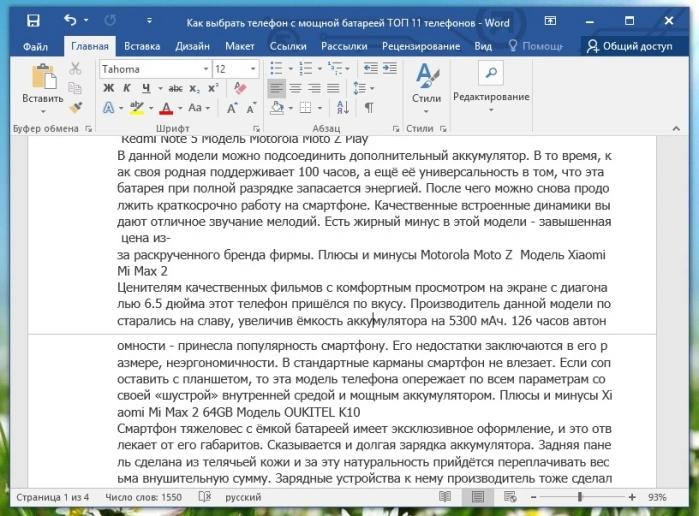Image resolution: width=699 pixels, height=516 pixels.
Task: Click the zoom slider in the status bar
Action: pos(582,497)
